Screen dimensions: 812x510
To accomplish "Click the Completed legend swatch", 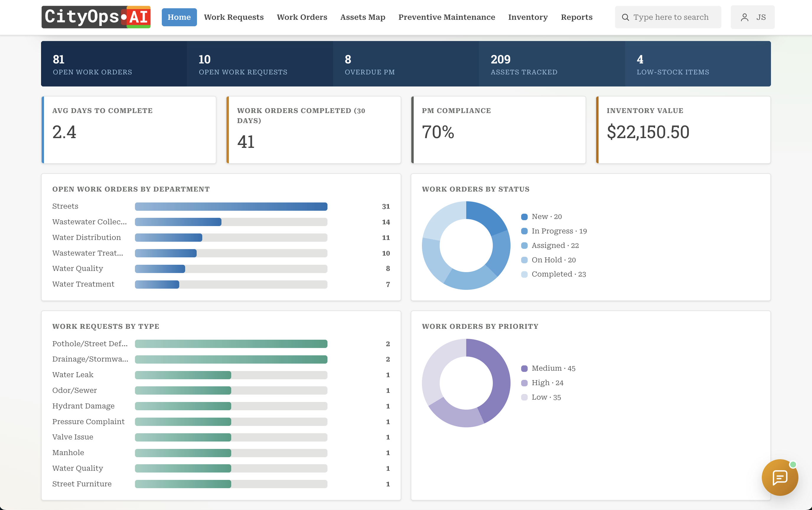I will point(524,274).
